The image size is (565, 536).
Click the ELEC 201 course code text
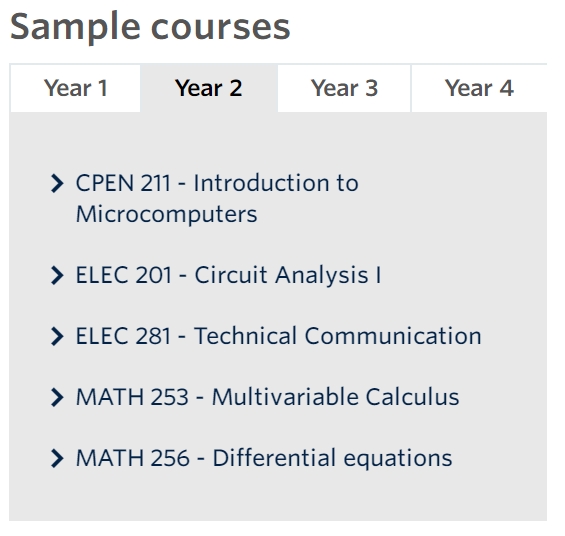pos(124,276)
